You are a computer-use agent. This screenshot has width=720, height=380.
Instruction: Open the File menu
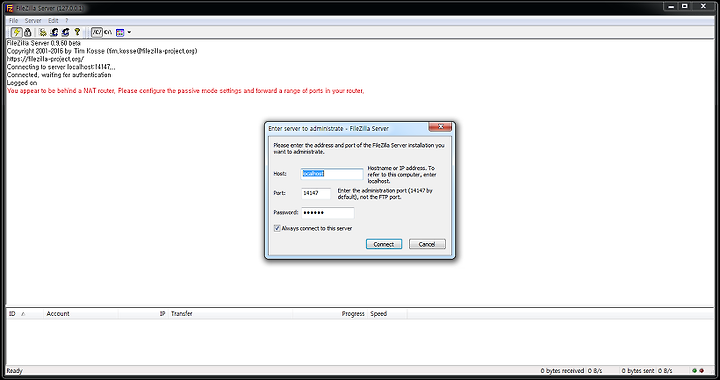[x=13, y=21]
